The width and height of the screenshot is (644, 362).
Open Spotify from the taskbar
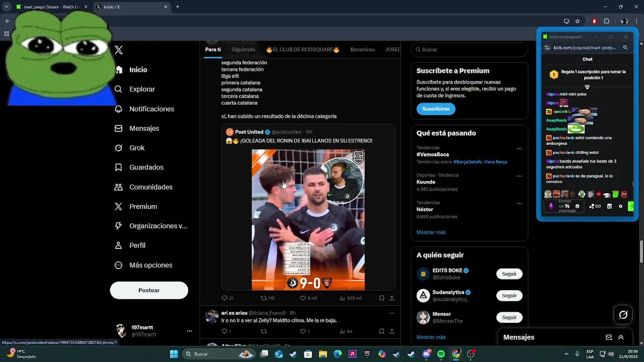(441, 354)
